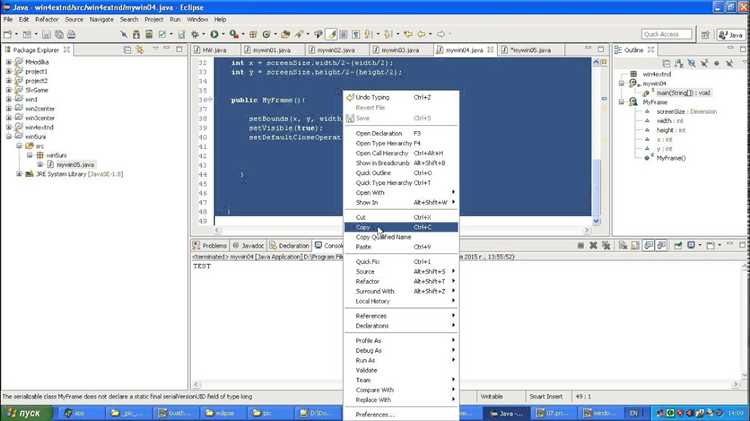Click the green Run button in toolbar
Screen dimensions: 750x421
tap(214, 34)
